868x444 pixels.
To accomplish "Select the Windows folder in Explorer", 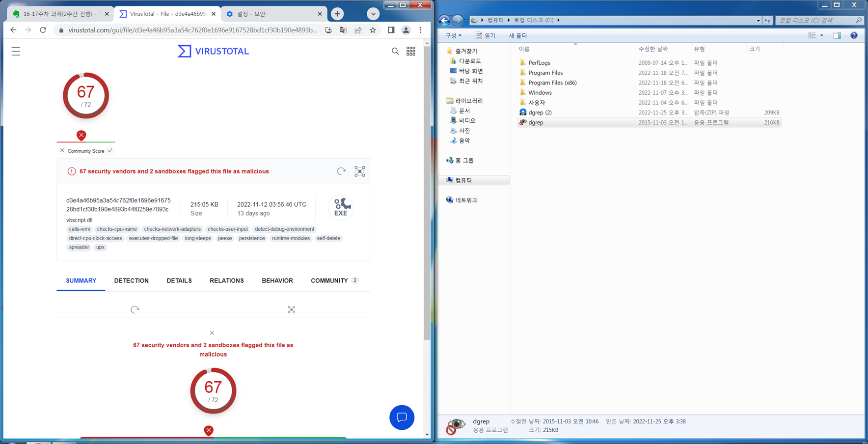I will tap(540, 92).
